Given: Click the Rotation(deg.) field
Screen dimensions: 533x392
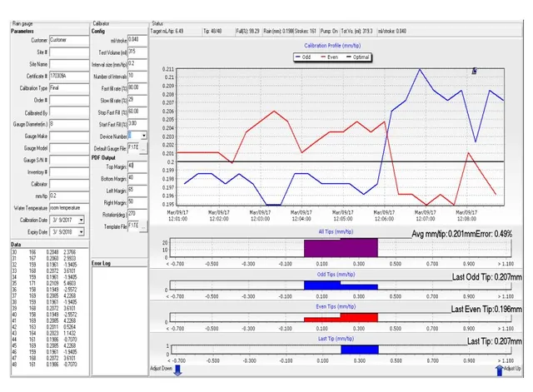Looking at the screenshot, I should [x=137, y=214].
